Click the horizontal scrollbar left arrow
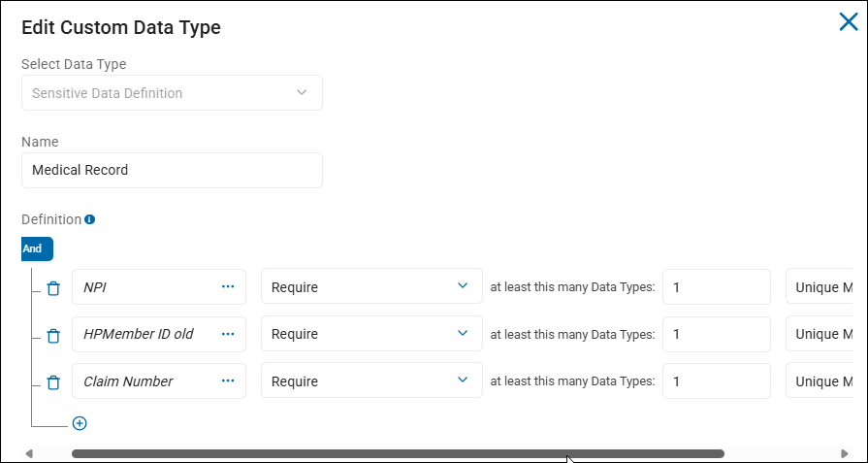This screenshot has height=463, width=868. tap(29, 453)
